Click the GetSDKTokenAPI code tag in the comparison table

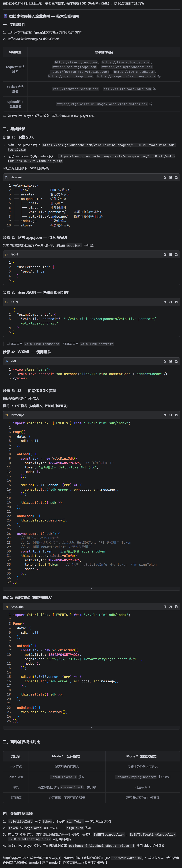coord(63,777)
